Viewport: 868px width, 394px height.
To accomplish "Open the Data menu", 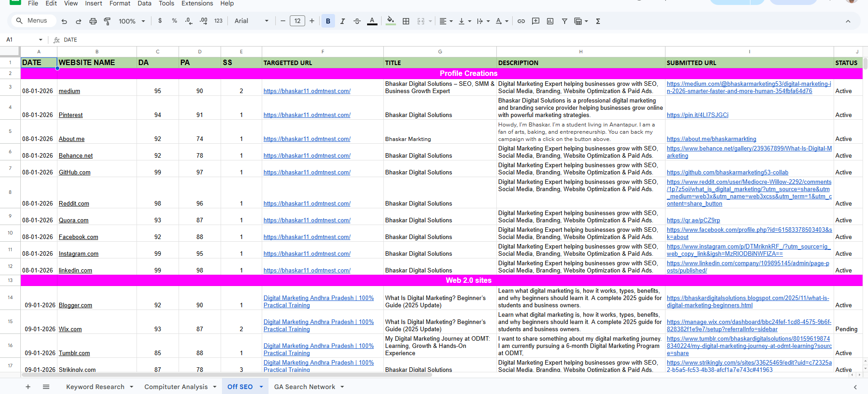I will [145, 3].
